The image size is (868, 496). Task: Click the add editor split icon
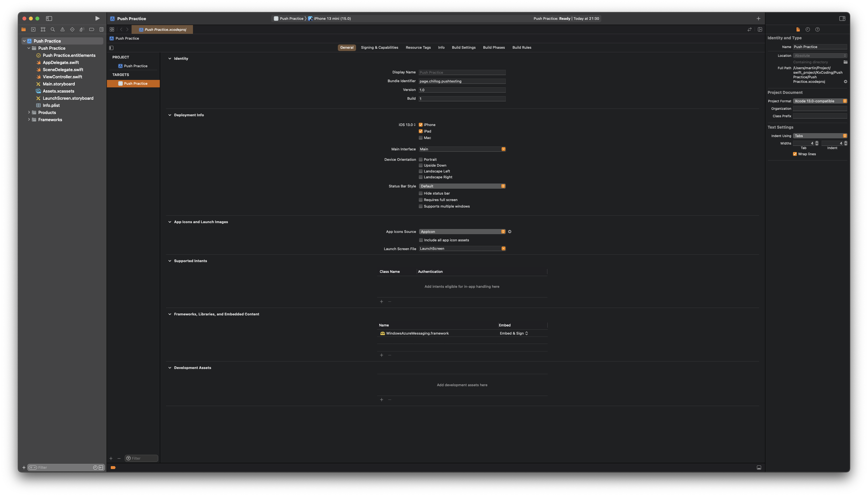tap(760, 29)
